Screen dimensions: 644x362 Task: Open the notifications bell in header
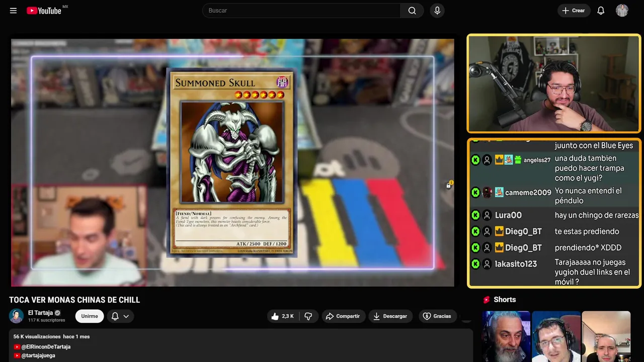pyautogui.click(x=601, y=11)
